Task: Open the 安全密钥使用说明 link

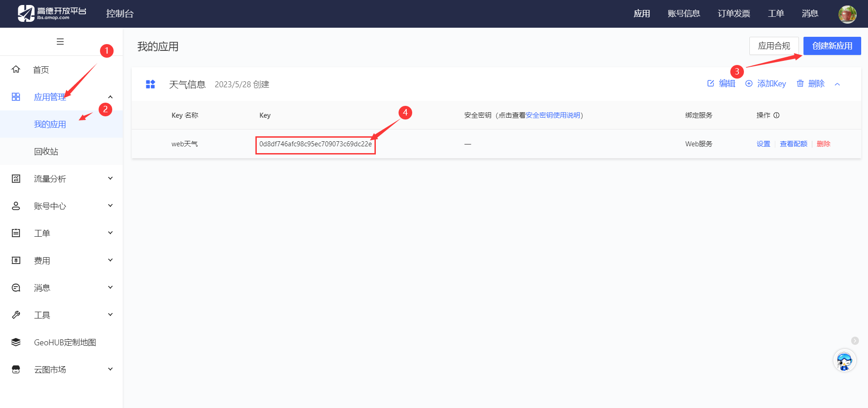Action: [x=553, y=115]
